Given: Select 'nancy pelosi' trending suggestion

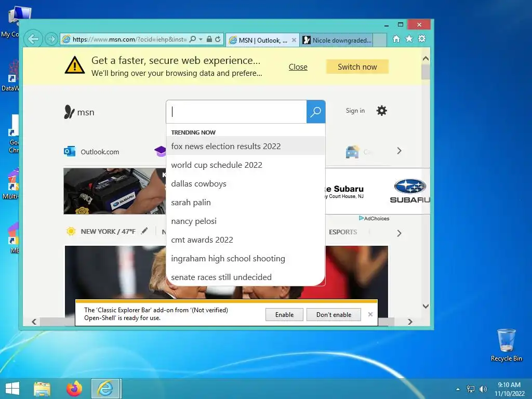Looking at the screenshot, I should [x=246, y=221].
